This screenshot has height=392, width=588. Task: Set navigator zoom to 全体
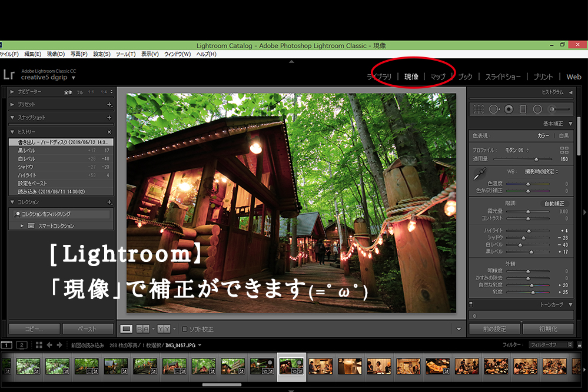pyautogui.click(x=68, y=92)
